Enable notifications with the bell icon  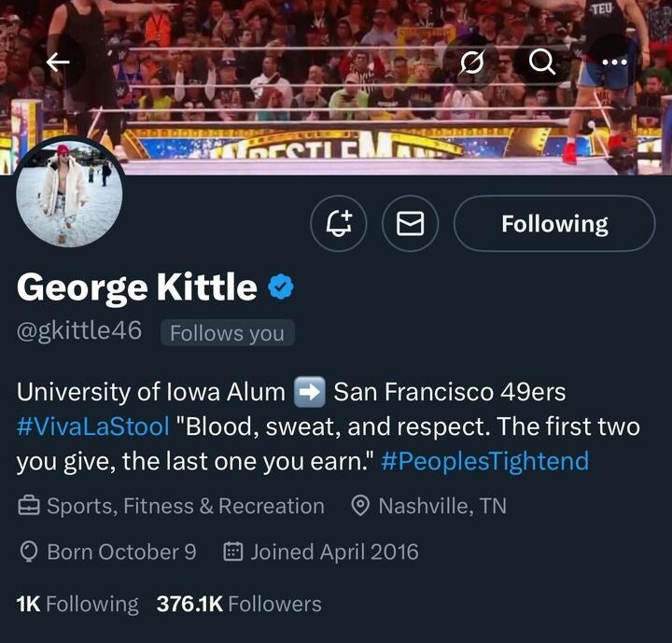(339, 224)
